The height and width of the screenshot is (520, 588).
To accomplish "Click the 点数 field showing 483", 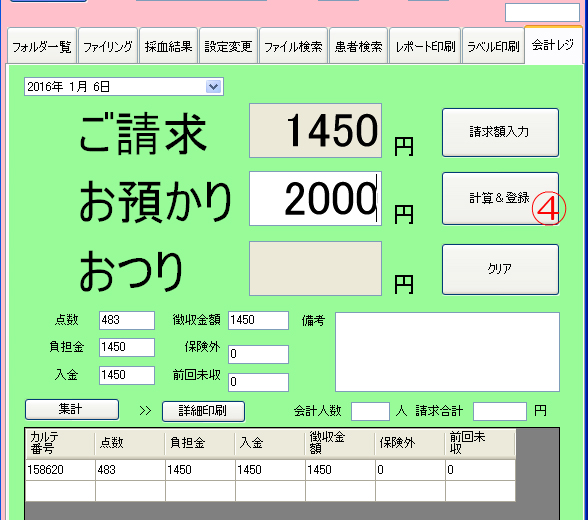I will click(127, 320).
